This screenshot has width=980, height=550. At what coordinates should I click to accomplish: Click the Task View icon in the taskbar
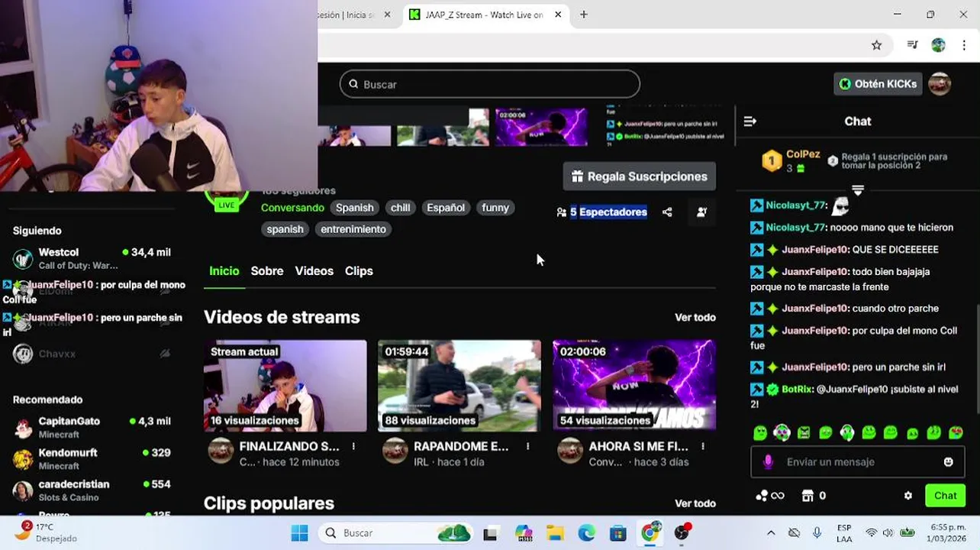pyautogui.click(x=490, y=533)
